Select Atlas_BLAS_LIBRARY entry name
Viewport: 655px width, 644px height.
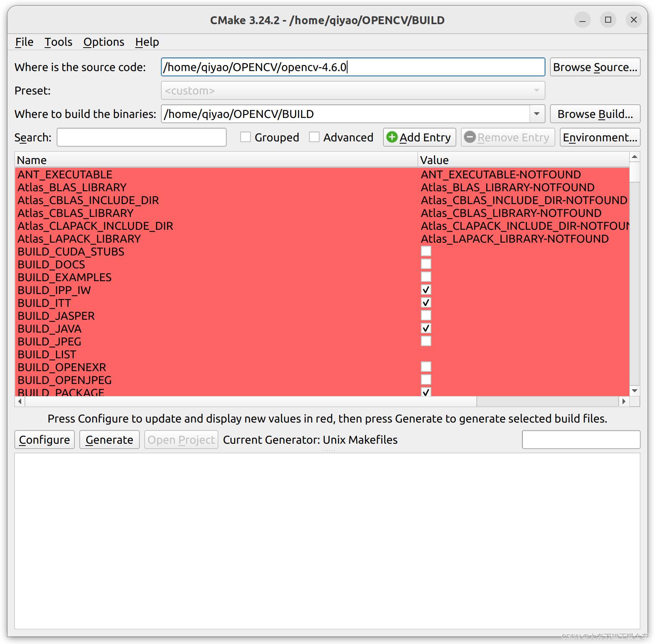coord(72,187)
